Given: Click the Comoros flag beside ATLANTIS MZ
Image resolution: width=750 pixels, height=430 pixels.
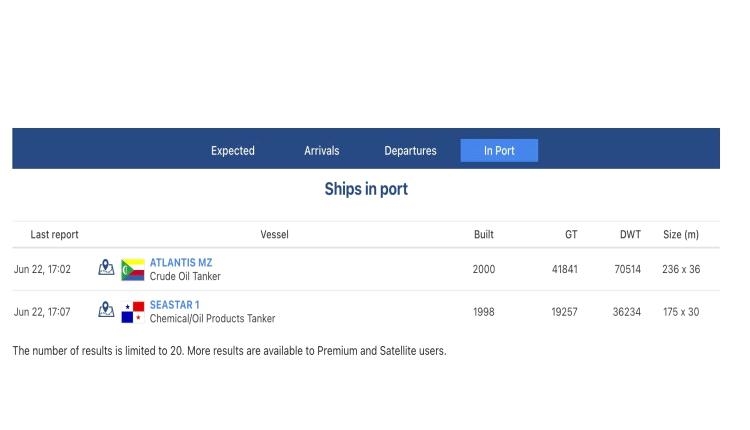Looking at the screenshot, I should click(x=133, y=270).
